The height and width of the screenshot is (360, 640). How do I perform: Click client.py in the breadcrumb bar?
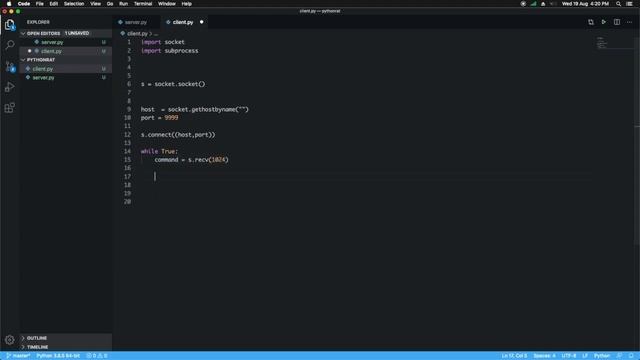coord(137,33)
